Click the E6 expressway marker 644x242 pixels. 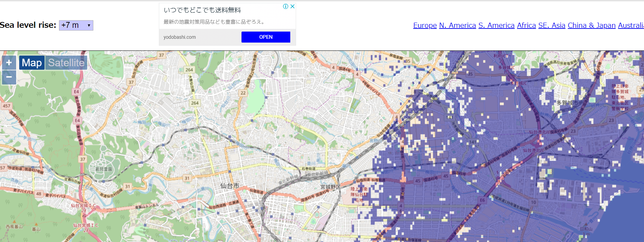click(482, 200)
